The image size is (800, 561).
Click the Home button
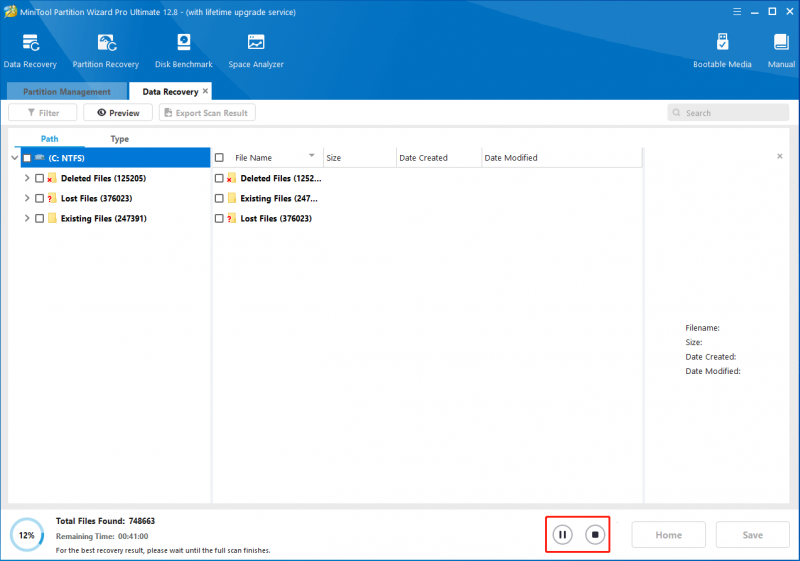668,534
